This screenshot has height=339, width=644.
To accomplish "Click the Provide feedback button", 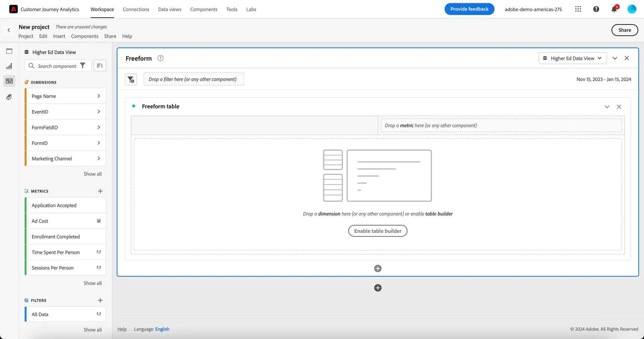I will [x=469, y=9].
